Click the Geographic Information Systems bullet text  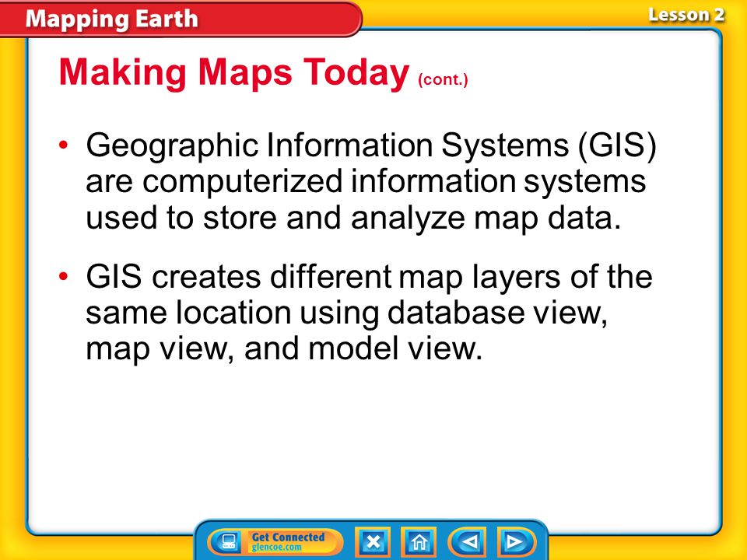pos(371,181)
